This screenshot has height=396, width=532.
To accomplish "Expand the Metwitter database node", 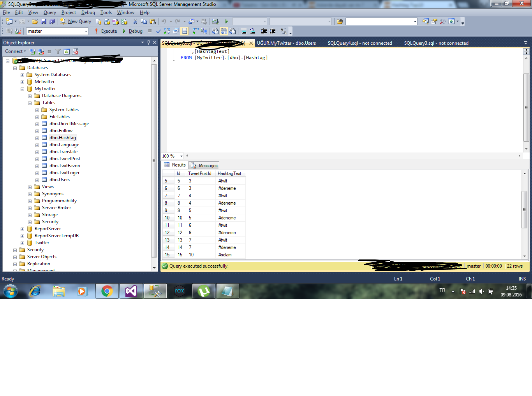I will pyautogui.click(x=22, y=82).
